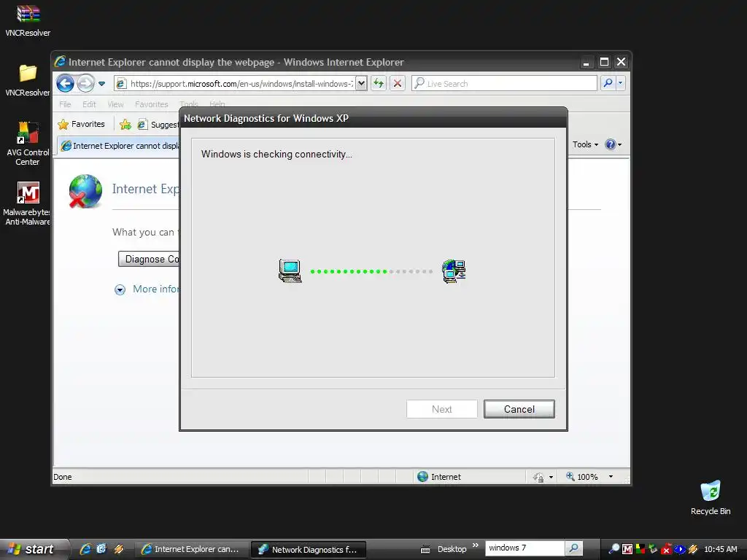Expand Desktop toolbar chevron in taskbar
The image size is (747, 560).
[x=475, y=545]
